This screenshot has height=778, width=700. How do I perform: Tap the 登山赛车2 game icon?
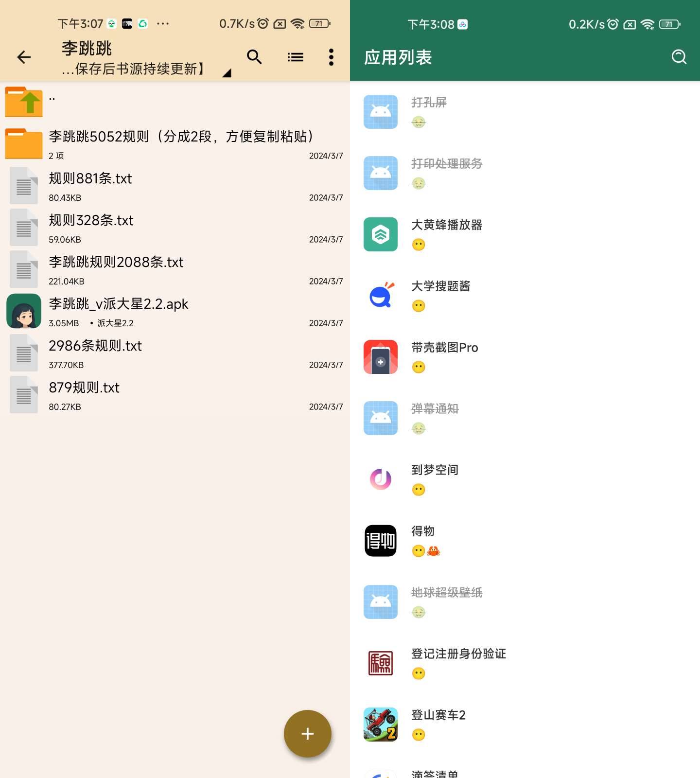pyautogui.click(x=381, y=725)
